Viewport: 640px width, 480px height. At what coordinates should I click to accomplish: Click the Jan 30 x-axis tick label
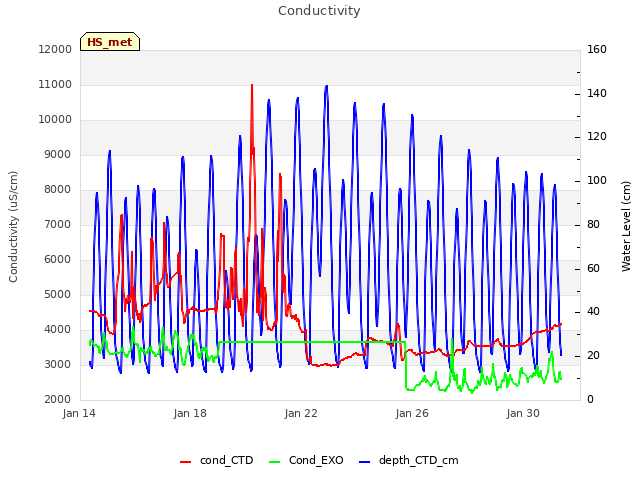pos(523,413)
